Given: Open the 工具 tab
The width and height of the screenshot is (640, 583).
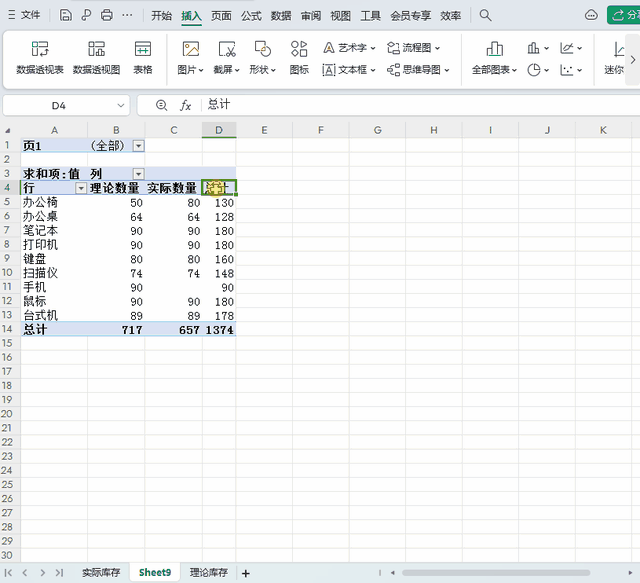Looking at the screenshot, I should (x=370, y=16).
